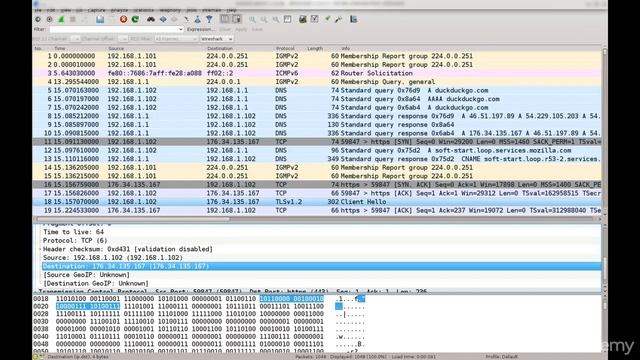
Task: Reset zoom to normal size
Action: (x=276, y=19)
